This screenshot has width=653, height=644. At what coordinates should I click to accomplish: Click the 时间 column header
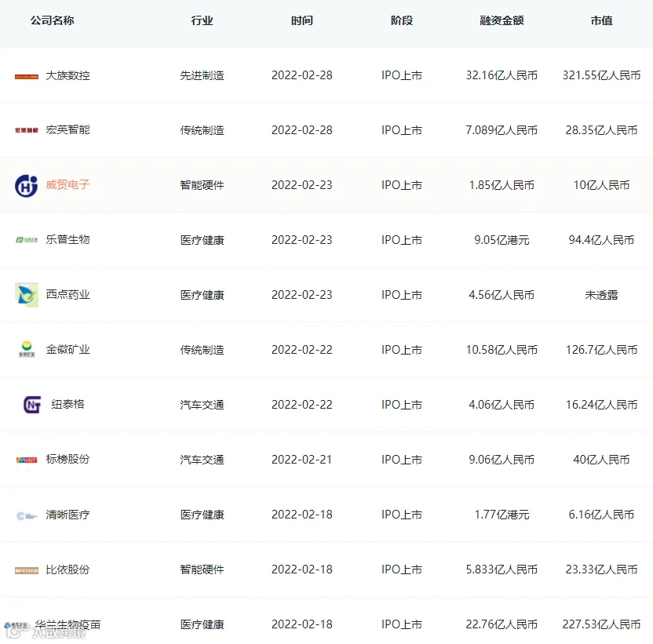(x=302, y=20)
